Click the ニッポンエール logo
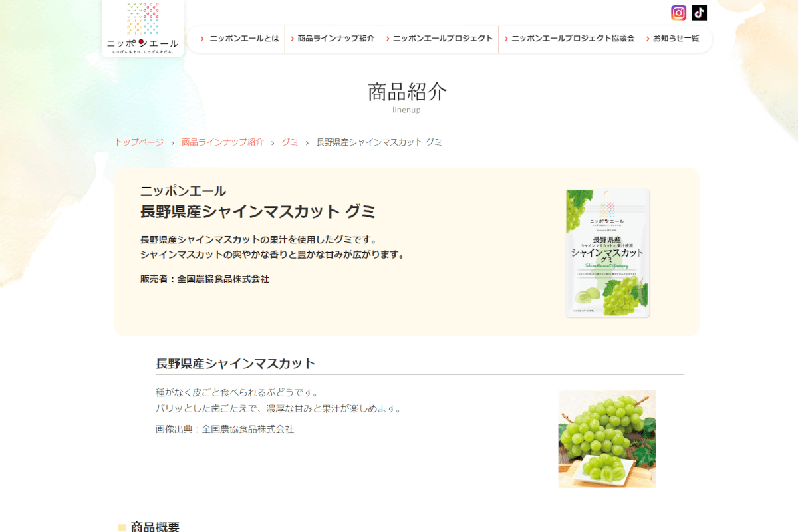The width and height of the screenshot is (798, 532). click(x=143, y=28)
